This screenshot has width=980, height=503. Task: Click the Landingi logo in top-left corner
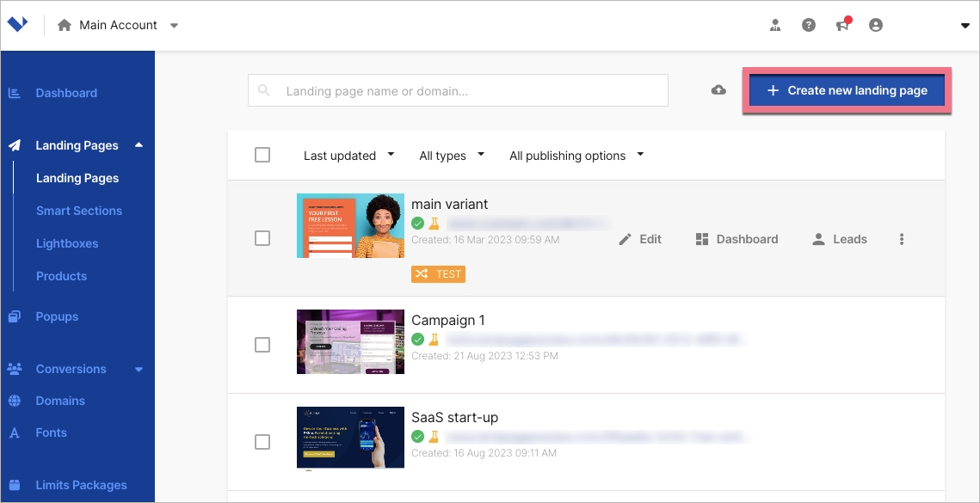[x=18, y=23]
